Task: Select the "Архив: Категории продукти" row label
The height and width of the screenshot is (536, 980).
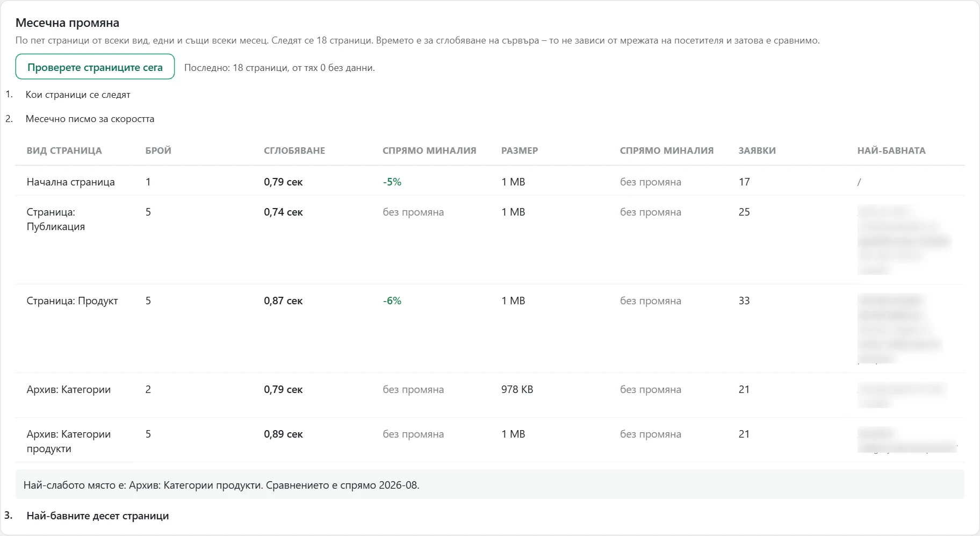Action: point(69,441)
